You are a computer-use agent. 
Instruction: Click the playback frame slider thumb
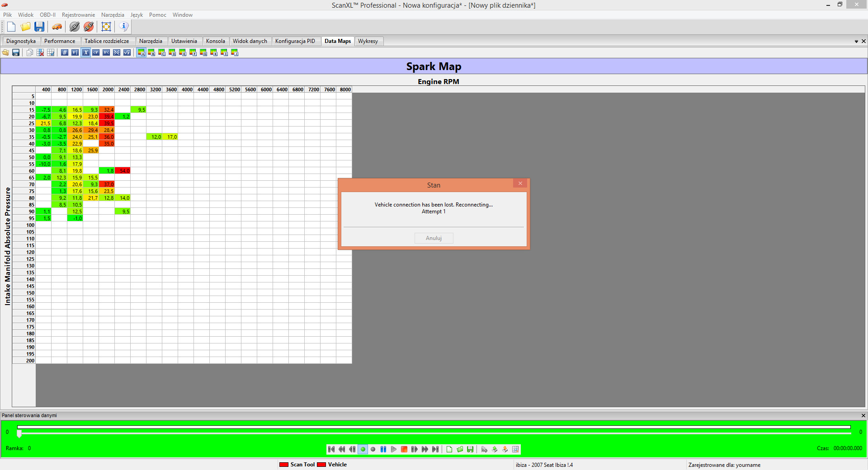coord(19,433)
